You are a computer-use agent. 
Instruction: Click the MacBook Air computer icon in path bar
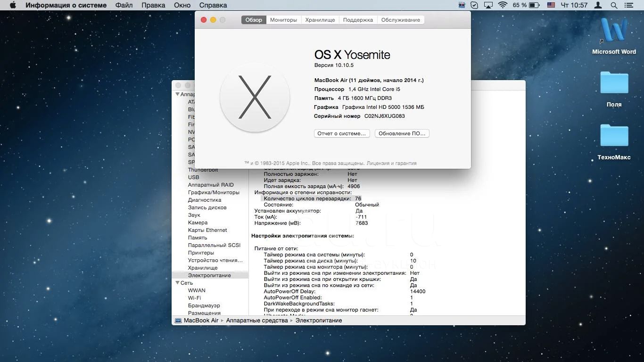point(178,321)
